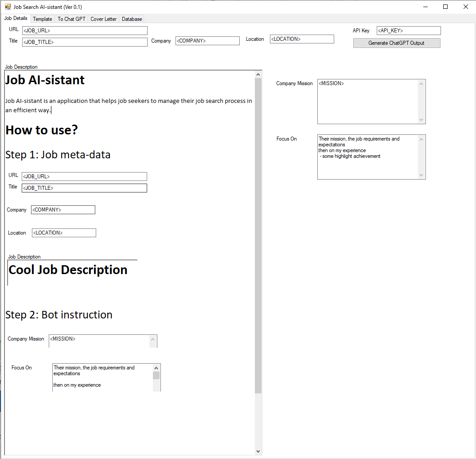The height and width of the screenshot is (459, 476).
Task: Click the embedded <COMPANY> field in description
Action: [x=63, y=210]
